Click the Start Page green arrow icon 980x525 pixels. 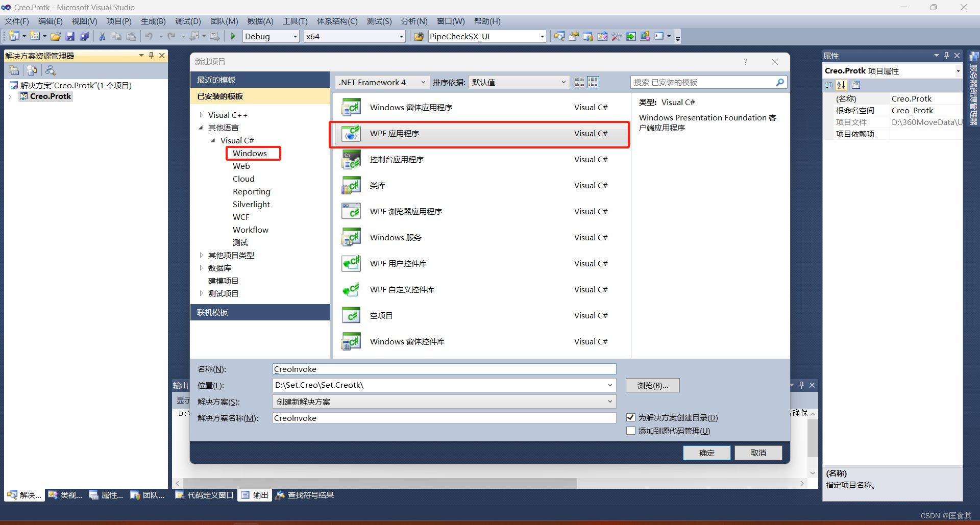tap(631, 36)
